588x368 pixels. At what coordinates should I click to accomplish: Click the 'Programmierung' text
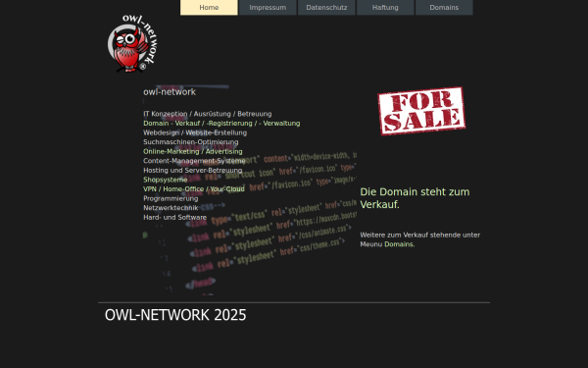171,198
